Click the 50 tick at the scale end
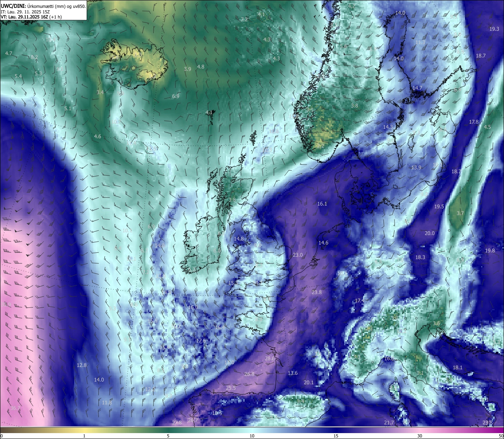 coord(500,435)
